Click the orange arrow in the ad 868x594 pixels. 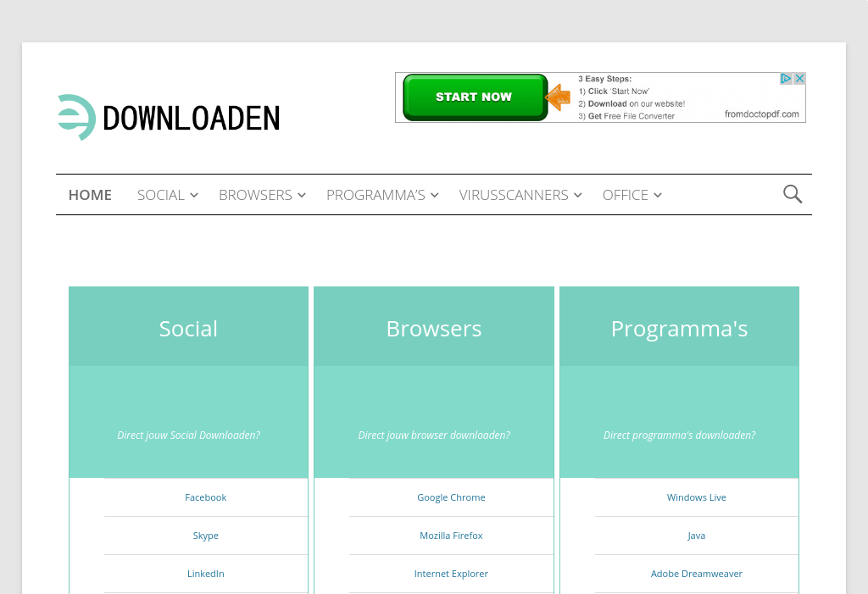[x=558, y=97]
